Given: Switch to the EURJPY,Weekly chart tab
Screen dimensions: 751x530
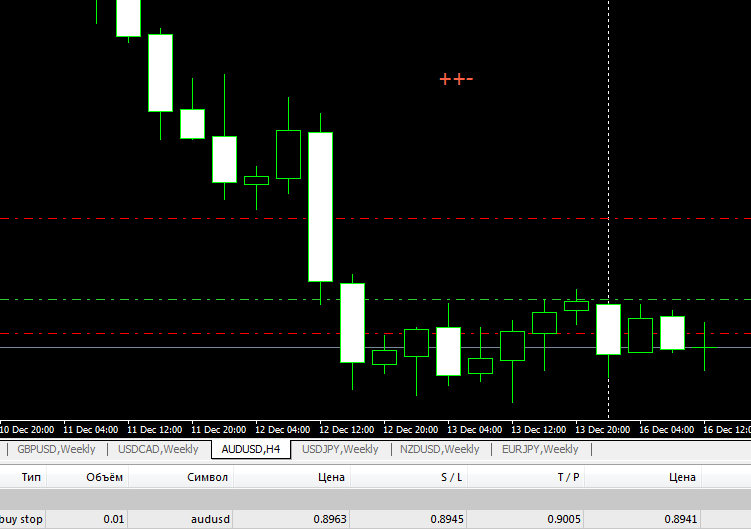Looking at the screenshot, I should click(x=540, y=450).
